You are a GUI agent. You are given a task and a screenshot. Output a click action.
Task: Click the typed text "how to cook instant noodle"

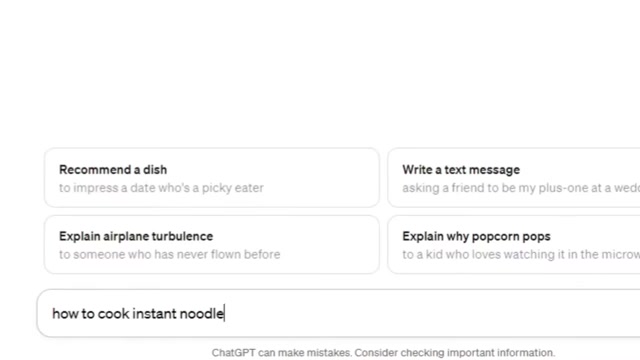(x=138, y=313)
